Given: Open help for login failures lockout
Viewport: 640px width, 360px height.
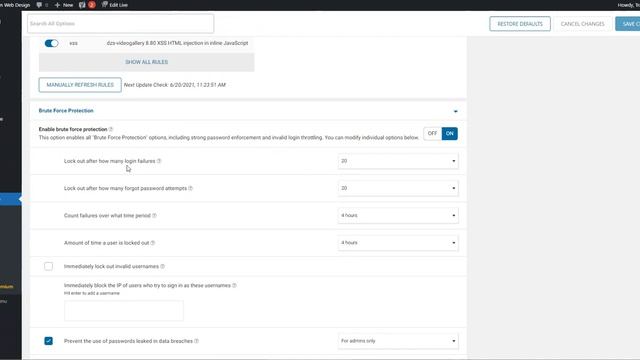Looking at the screenshot, I should click(159, 161).
